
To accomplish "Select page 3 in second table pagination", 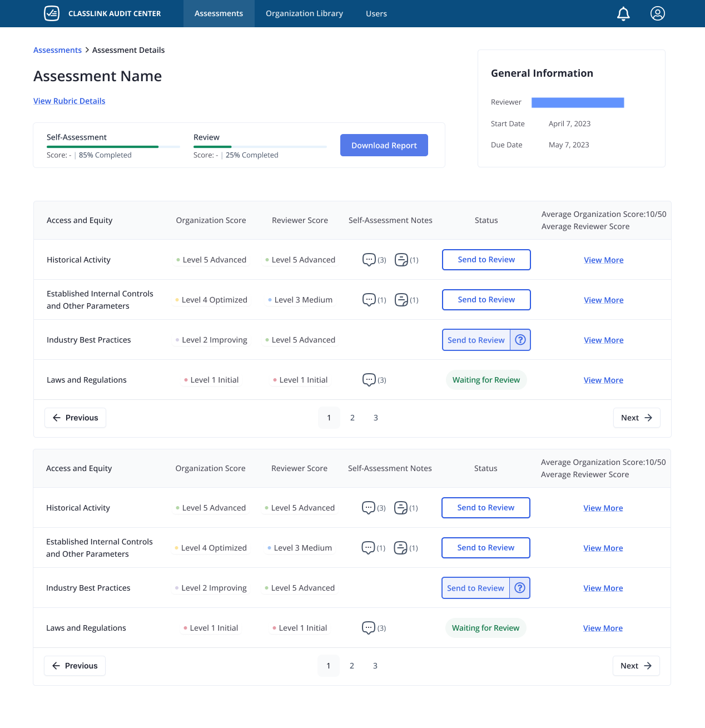I will 375,666.
